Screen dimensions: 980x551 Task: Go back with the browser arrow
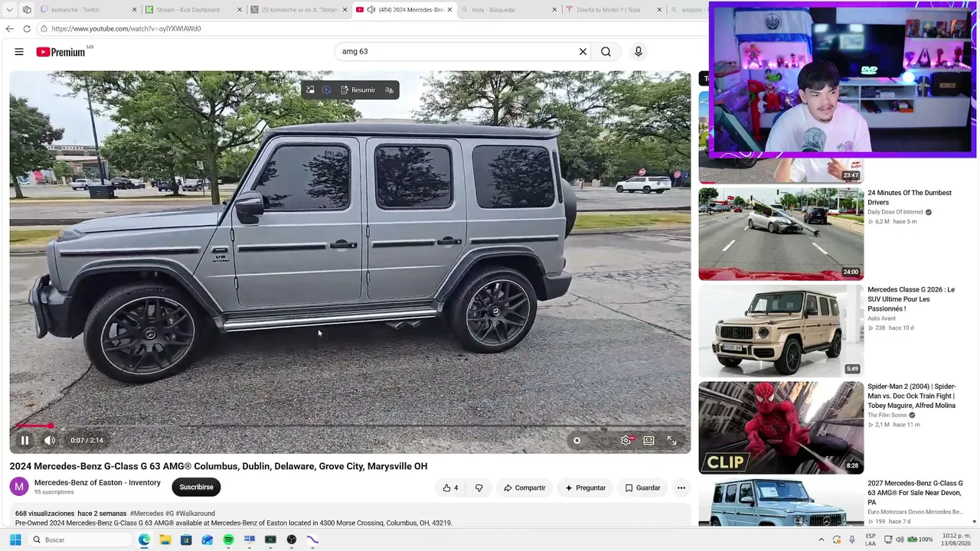pos(9,28)
